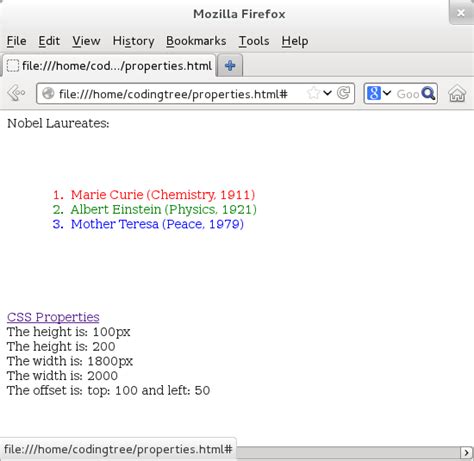This screenshot has width=474, height=461.
Task: Click the globe site identity icon
Action: point(48,93)
